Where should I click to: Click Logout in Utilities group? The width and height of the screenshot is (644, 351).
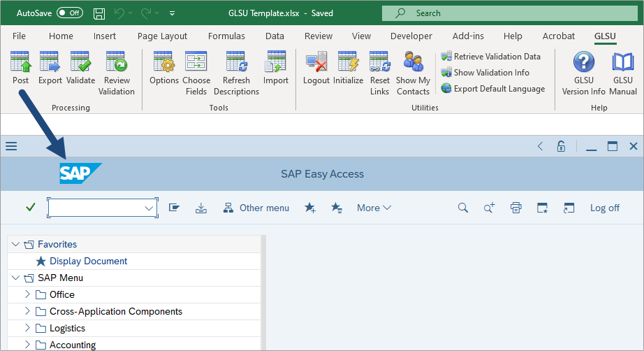coord(316,67)
